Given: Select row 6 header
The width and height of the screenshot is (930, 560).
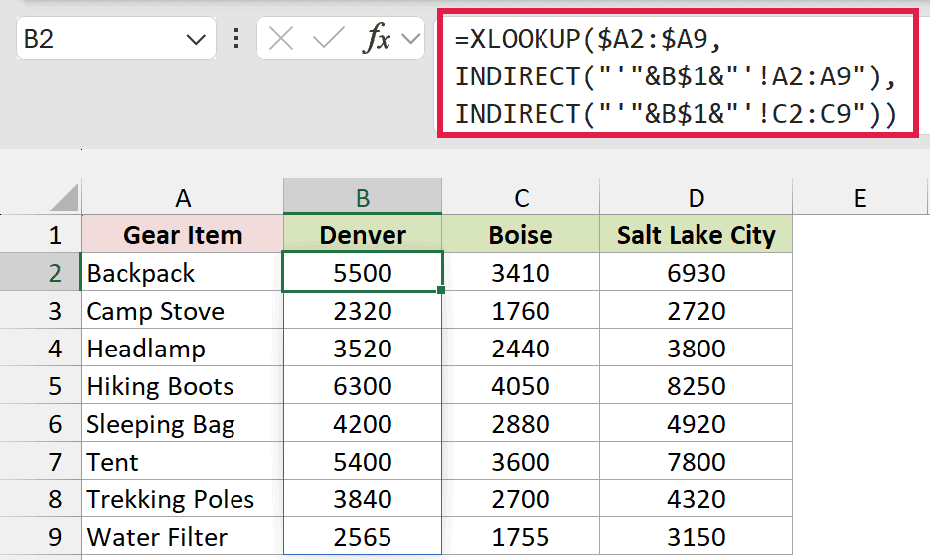Looking at the screenshot, I should [41, 424].
